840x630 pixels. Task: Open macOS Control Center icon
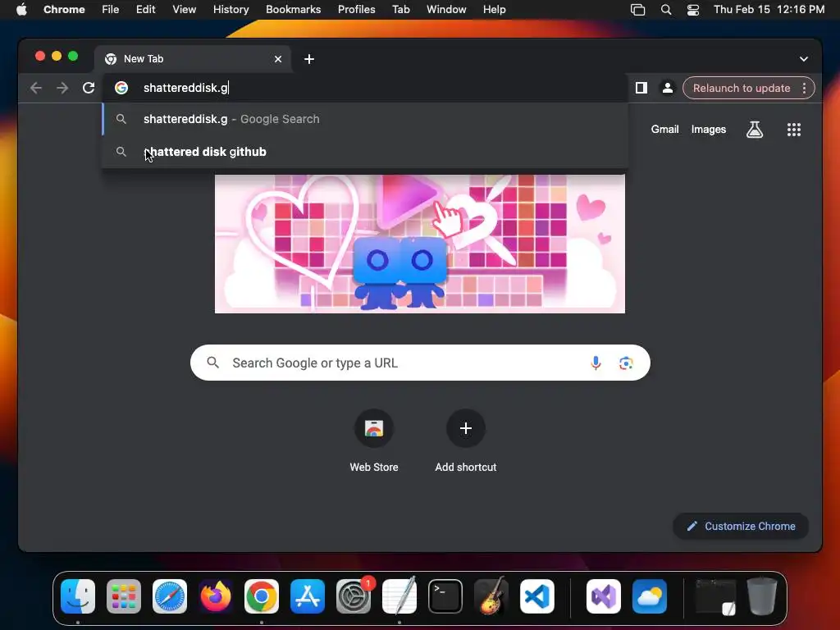pyautogui.click(x=692, y=10)
